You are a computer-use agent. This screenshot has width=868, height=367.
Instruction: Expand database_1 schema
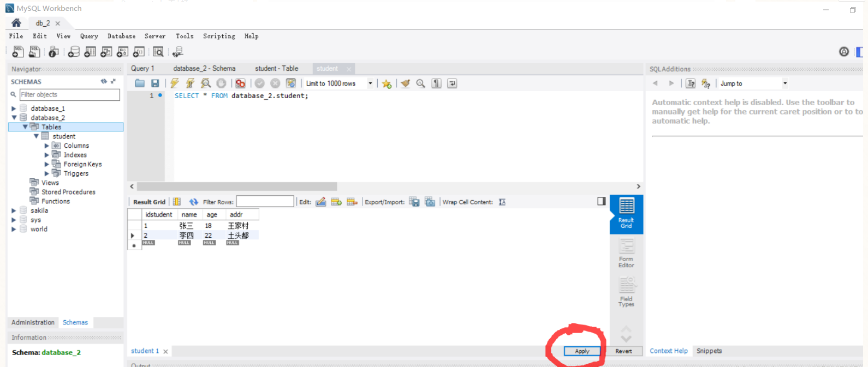14,109
